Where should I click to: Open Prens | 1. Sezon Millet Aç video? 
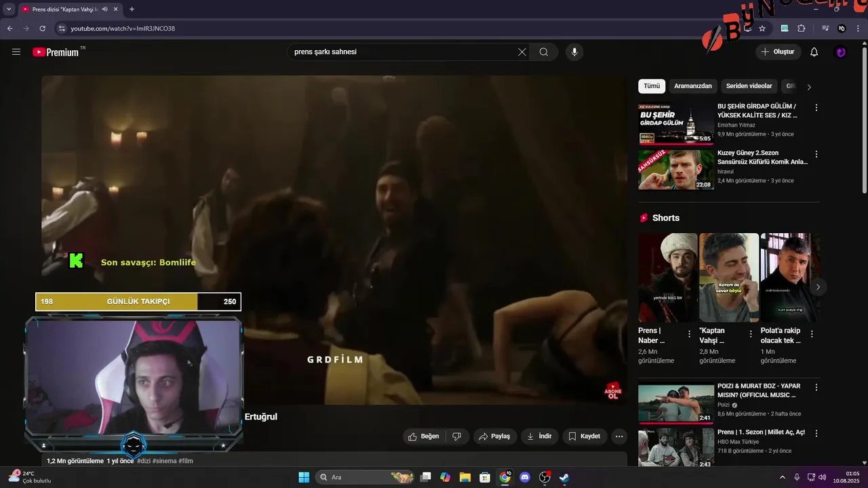[x=676, y=447]
